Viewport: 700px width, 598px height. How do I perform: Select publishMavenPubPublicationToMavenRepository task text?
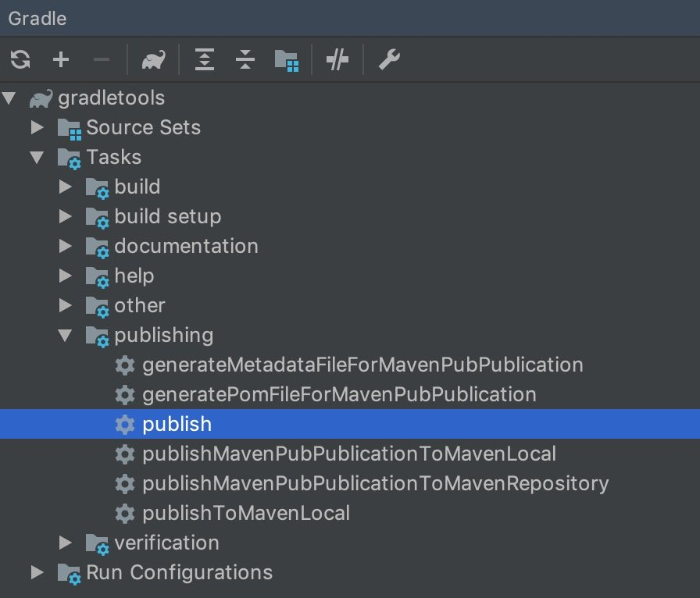point(376,484)
